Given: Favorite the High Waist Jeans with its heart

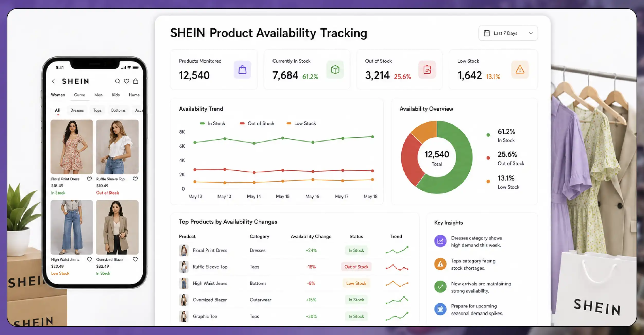Looking at the screenshot, I should pos(89,259).
